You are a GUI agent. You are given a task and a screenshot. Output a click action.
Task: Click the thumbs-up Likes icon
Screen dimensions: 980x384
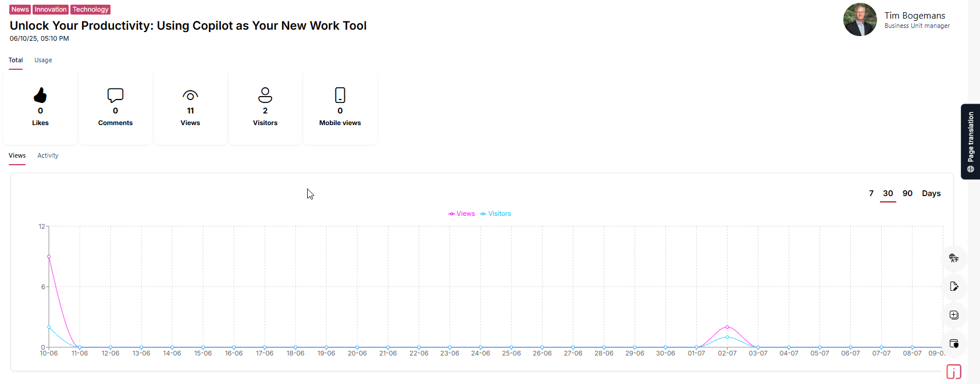point(40,95)
